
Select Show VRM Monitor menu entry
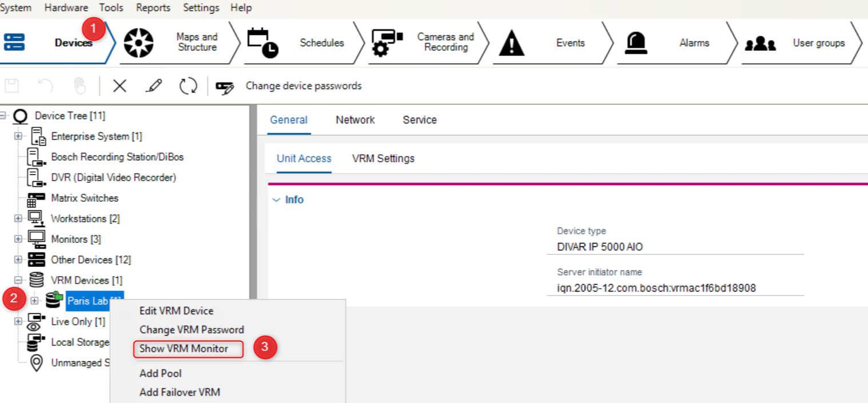(x=184, y=349)
